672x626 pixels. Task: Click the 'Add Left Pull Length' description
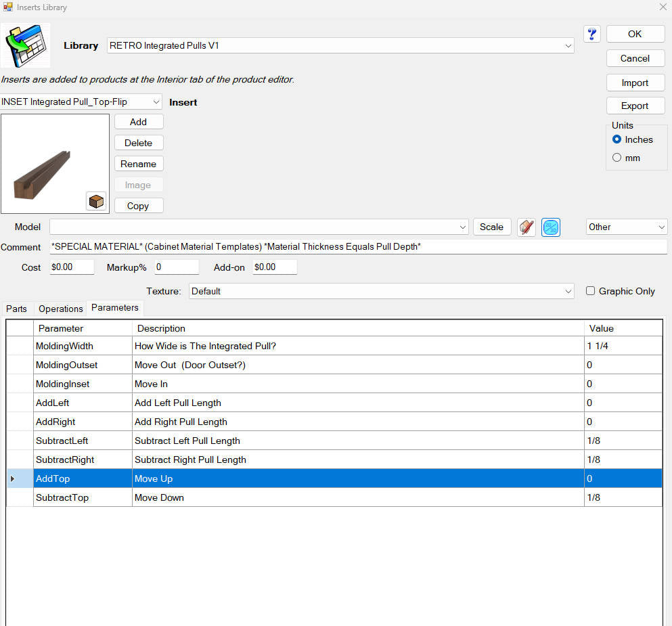(x=358, y=403)
